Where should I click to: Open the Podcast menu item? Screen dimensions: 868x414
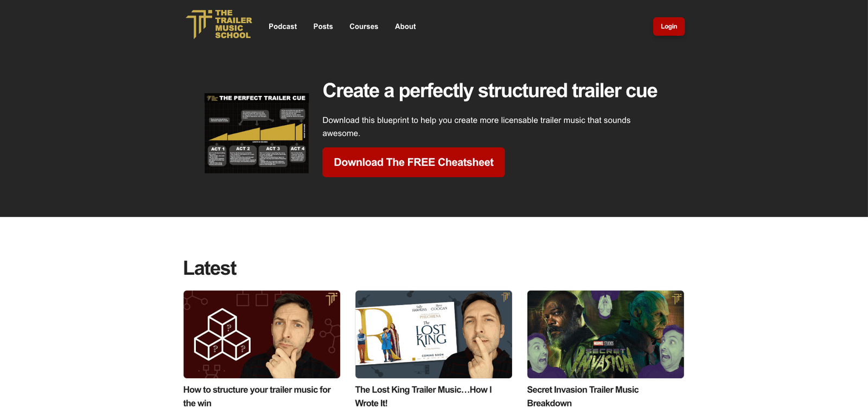(x=283, y=27)
